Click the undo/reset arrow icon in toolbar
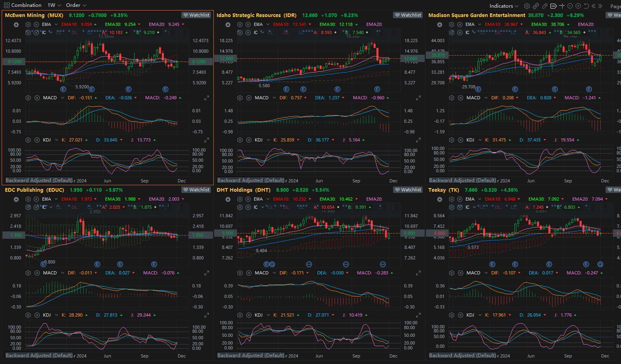This screenshot has height=364, width=621. (586, 6)
